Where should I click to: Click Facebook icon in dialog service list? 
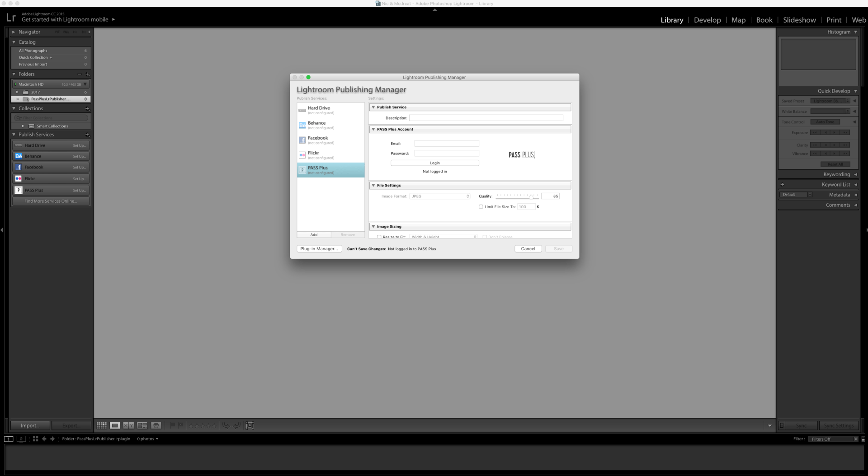click(x=302, y=140)
